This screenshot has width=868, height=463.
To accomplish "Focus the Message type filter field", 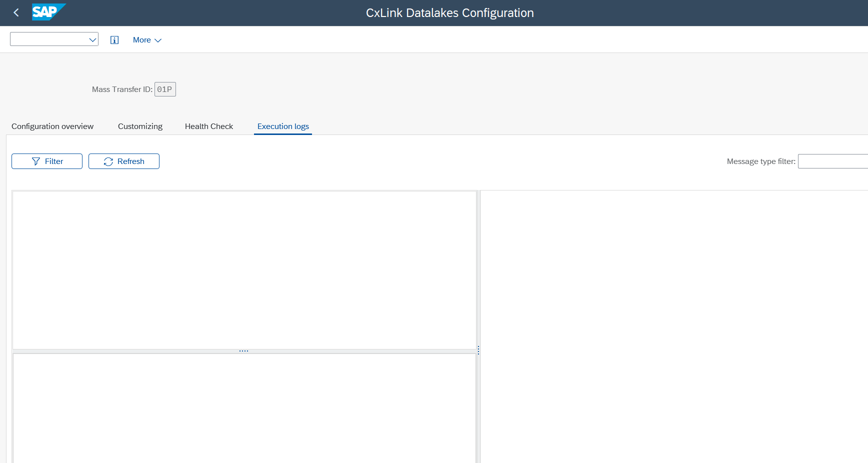I will [833, 161].
